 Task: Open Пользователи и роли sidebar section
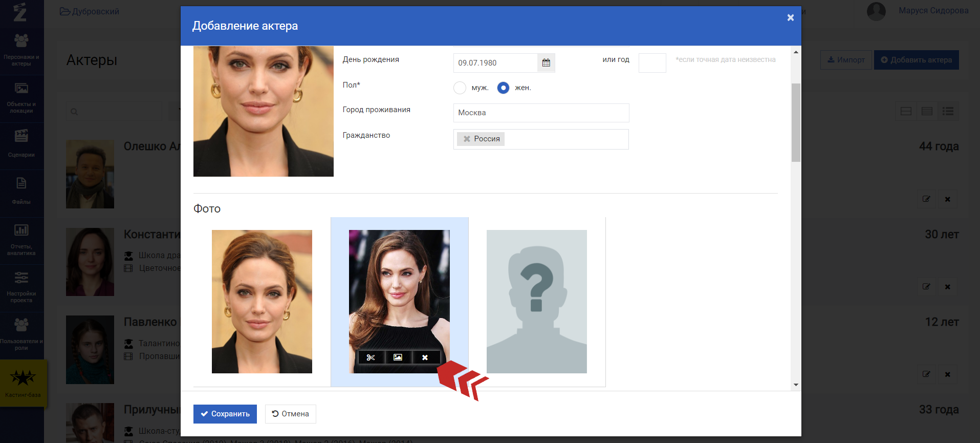pyautogui.click(x=21, y=334)
